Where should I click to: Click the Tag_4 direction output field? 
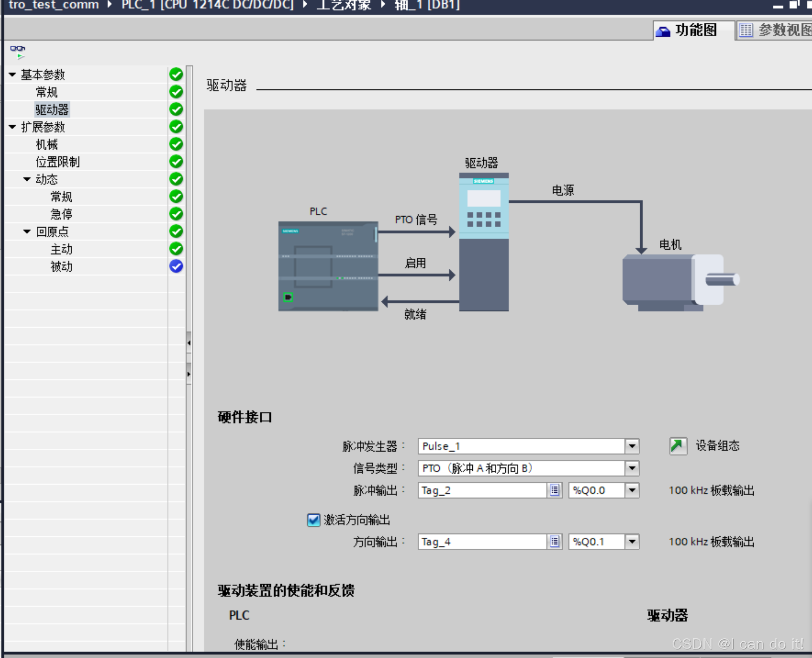click(482, 542)
